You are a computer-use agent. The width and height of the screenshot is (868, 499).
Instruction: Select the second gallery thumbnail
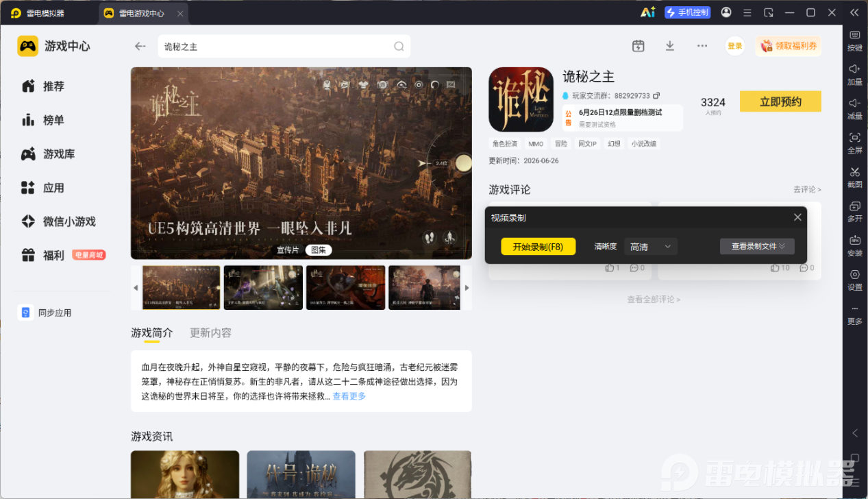coord(263,288)
